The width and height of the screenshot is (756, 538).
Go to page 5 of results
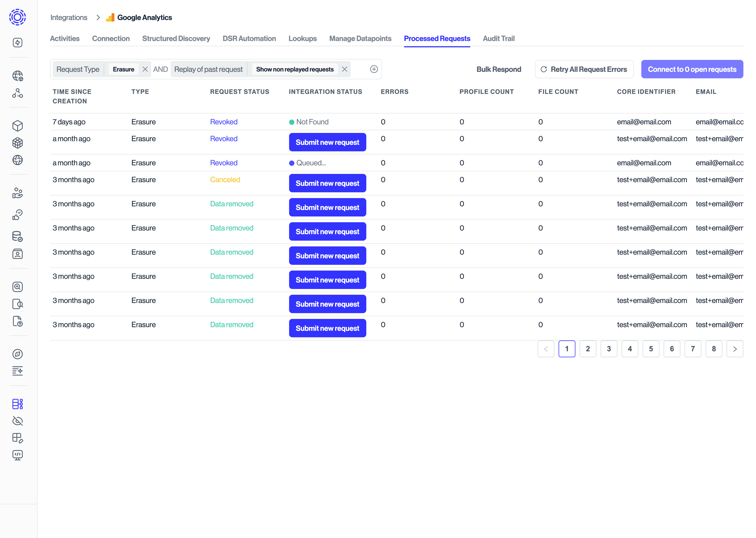pyautogui.click(x=651, y=348)
